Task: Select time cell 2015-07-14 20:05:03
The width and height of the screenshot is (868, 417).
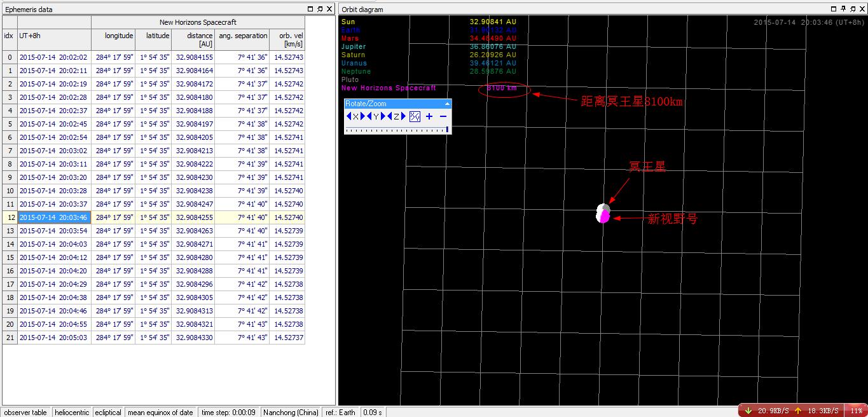Action: pyautogui.click(x=54, y=338)
